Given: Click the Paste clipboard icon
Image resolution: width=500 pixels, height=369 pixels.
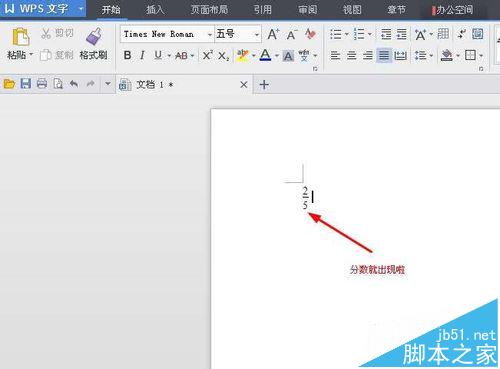Looking at the screenshot, I should pyautogui.click(x=20, y=37).
